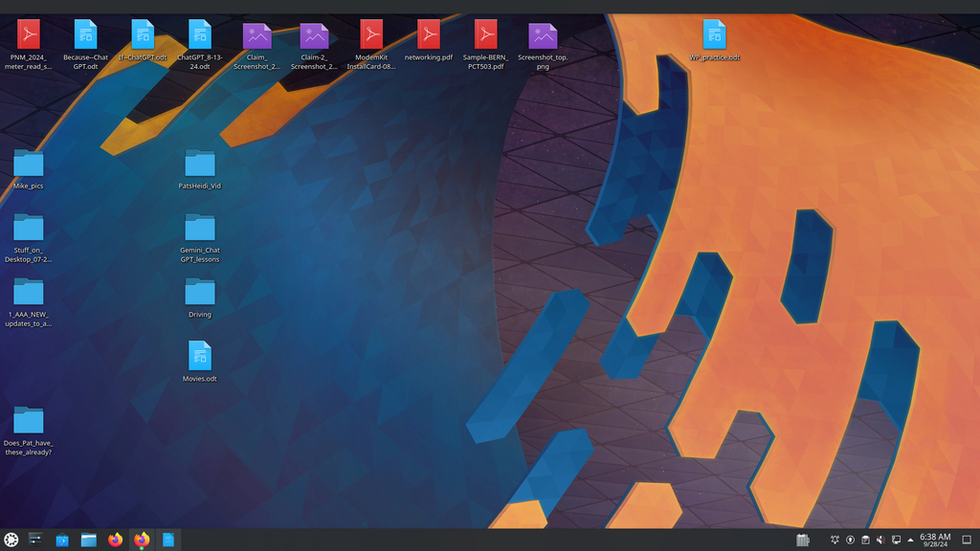Expand hidden system tray icons arrow

tap(910, 540)
